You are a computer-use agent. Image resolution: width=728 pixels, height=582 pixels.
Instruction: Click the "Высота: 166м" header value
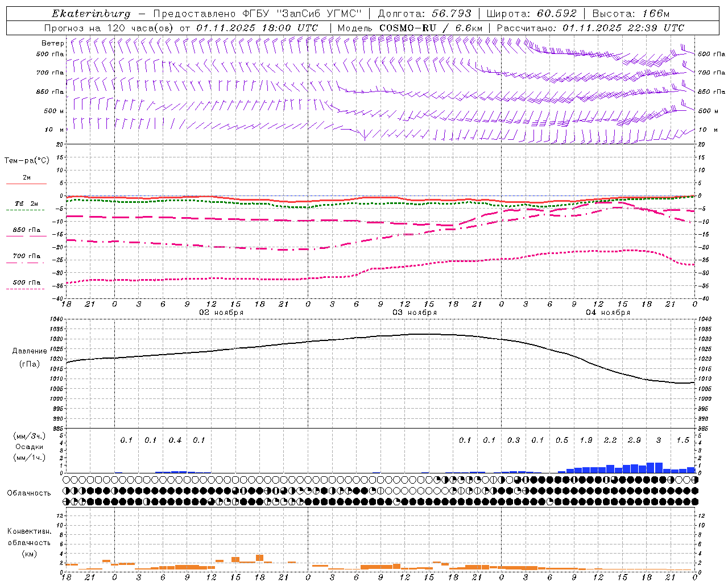coord(631,14)
